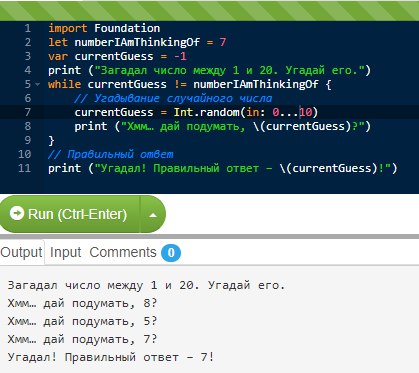This screenshot has width=419, height=373.
Task: Open the Run options dropdown arrow
Action: [x=153, y=215]
